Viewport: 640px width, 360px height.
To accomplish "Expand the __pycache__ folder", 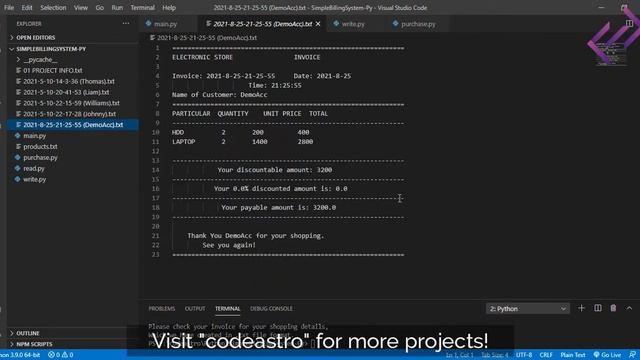I will 40,60.
